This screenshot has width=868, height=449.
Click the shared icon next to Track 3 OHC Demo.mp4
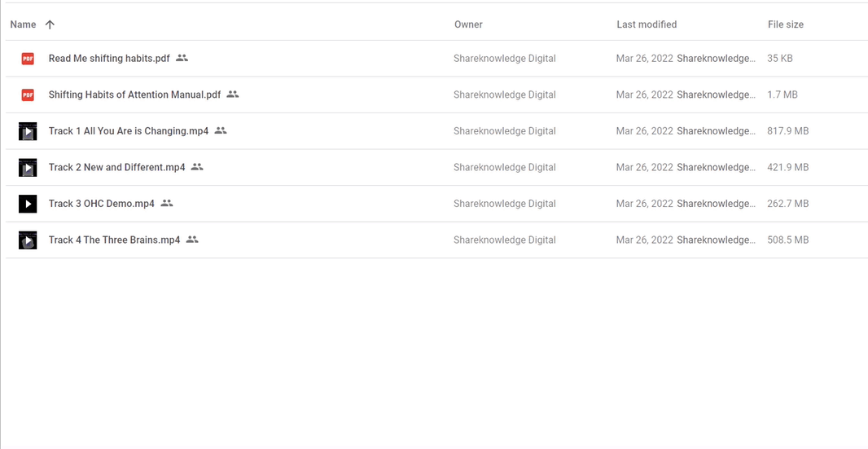167,204
